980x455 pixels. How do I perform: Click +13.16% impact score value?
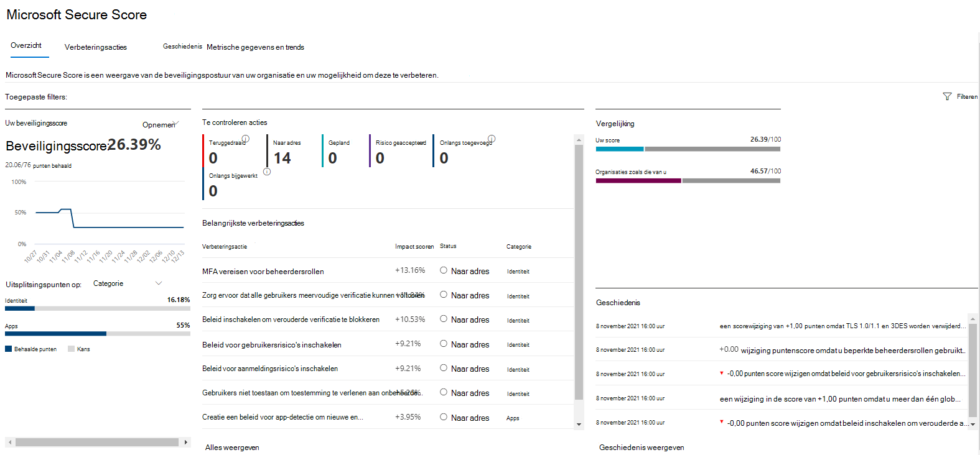[410, 270]
